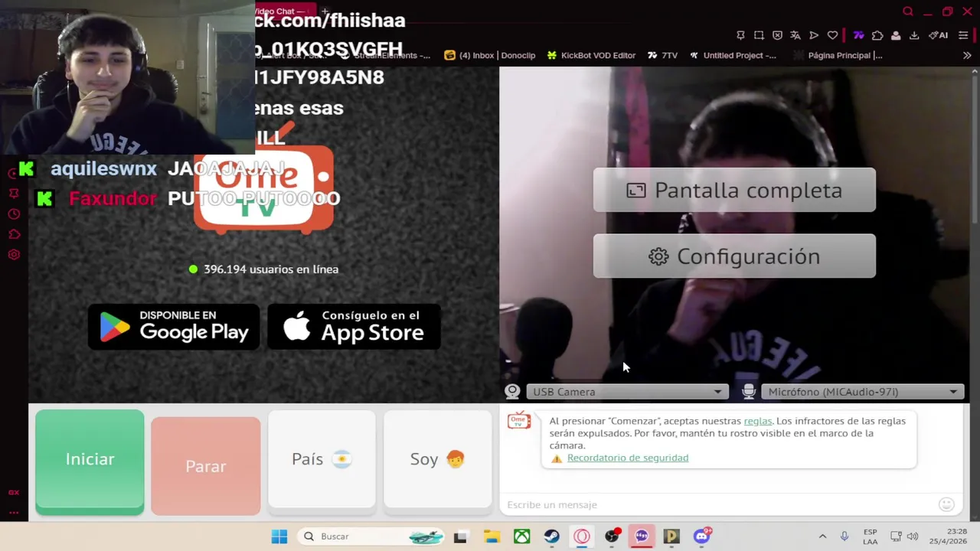980x551 pixels.
Task: Click the ESP LAA language indicator
Action: (x=871, y=536)
